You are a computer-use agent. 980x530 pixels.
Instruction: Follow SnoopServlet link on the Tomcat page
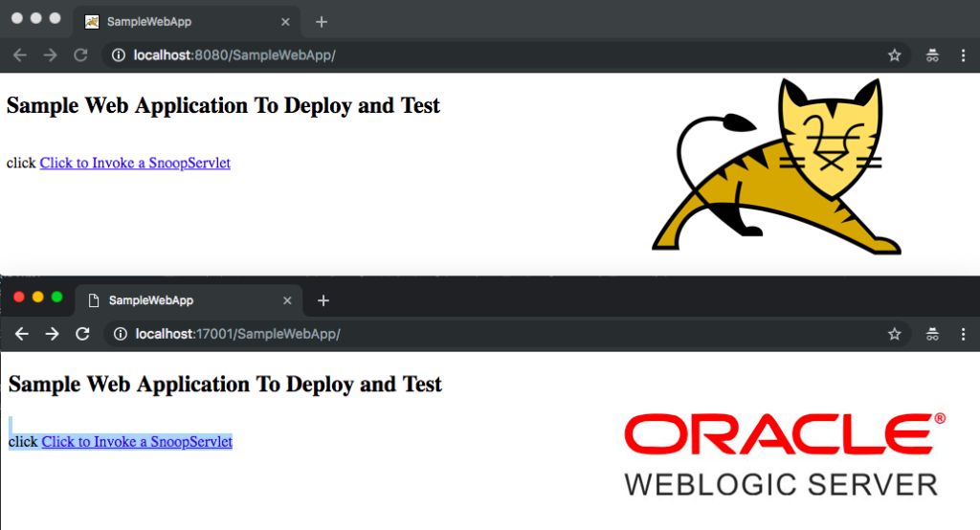click(135, 164)
